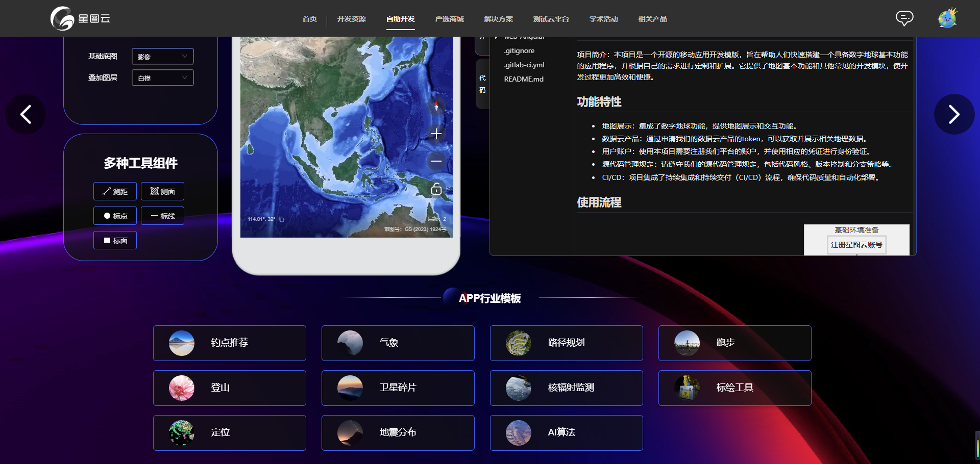
Task: Open the 标绘工具 template card
Action: [x=735, y=388]
